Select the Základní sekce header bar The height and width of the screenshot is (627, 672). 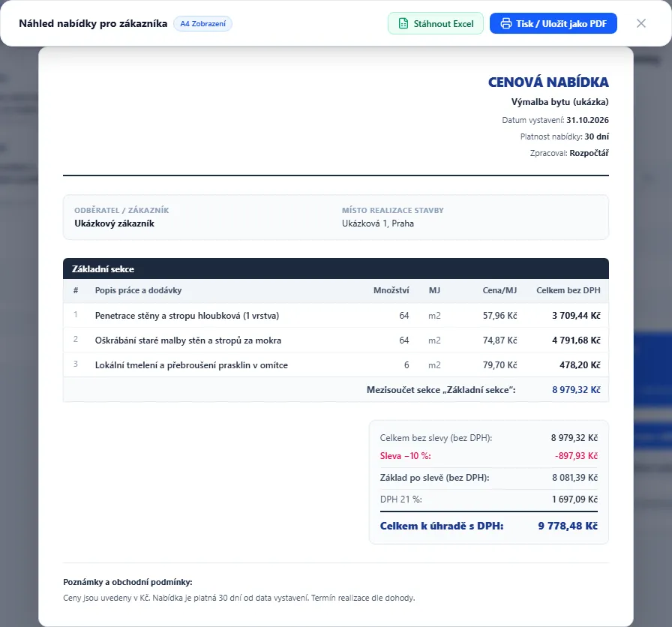pyautogui.click(x=335, y=268)
